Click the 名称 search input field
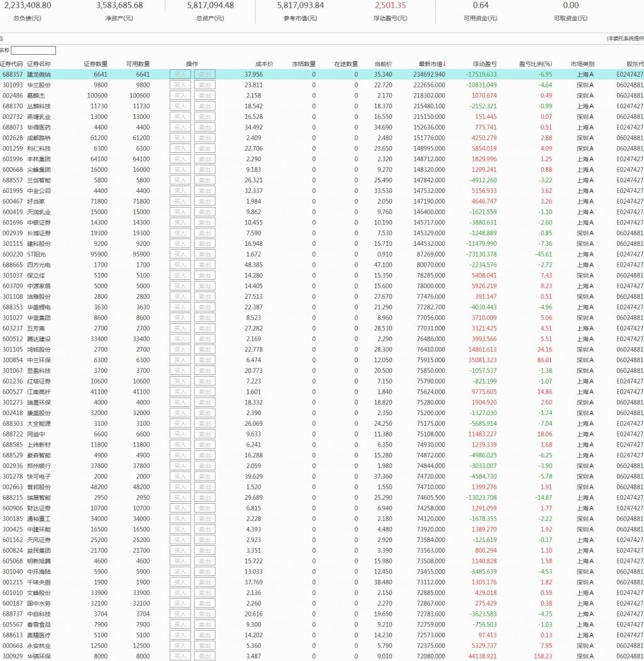Image resolution: width=644 pixels, height=661 pixels. (x=33, y=50)
